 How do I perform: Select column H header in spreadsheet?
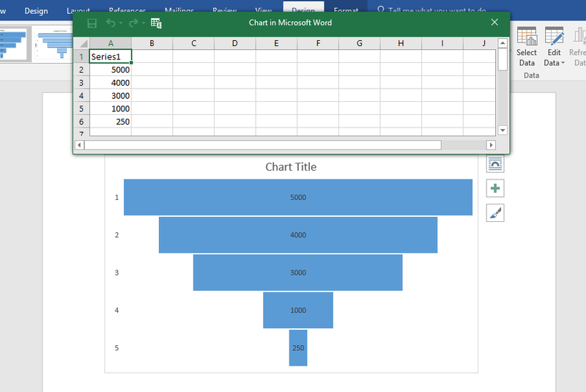(x=401, y=43)
